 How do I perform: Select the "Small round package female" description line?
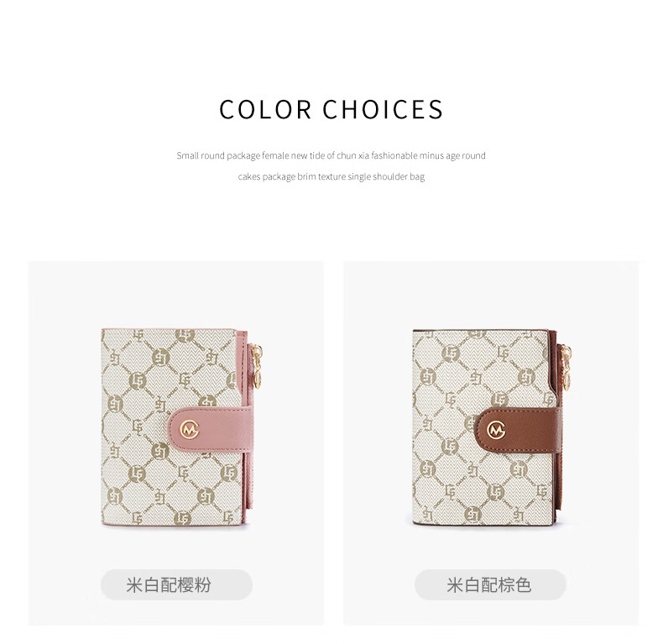331,155
